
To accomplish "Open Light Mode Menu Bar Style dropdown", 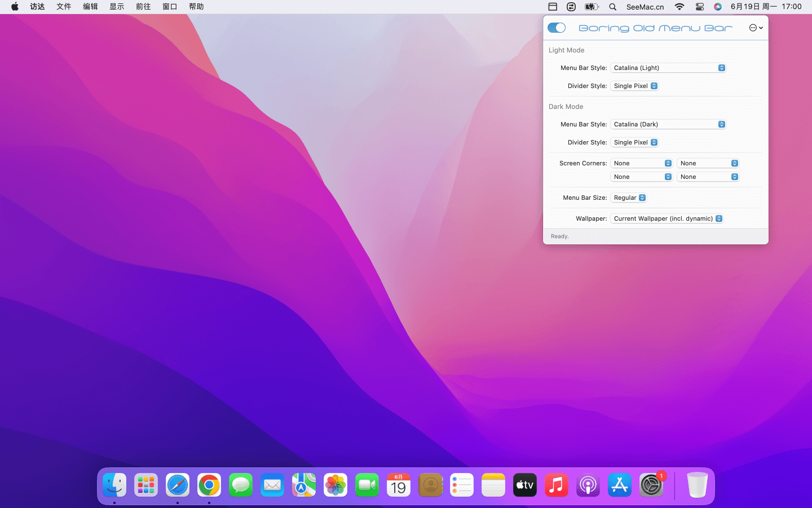I will tap(668, 68).
